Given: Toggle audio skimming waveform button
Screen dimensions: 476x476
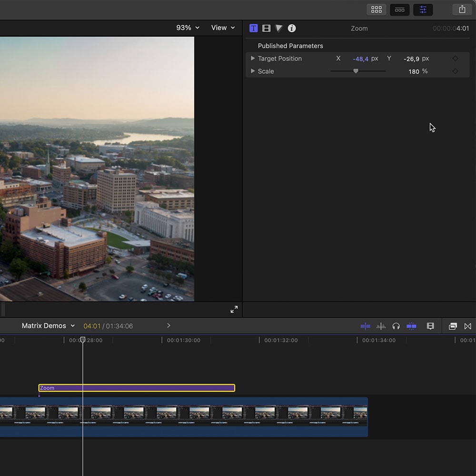Looking at the screenshot, I should pos(381,326).
